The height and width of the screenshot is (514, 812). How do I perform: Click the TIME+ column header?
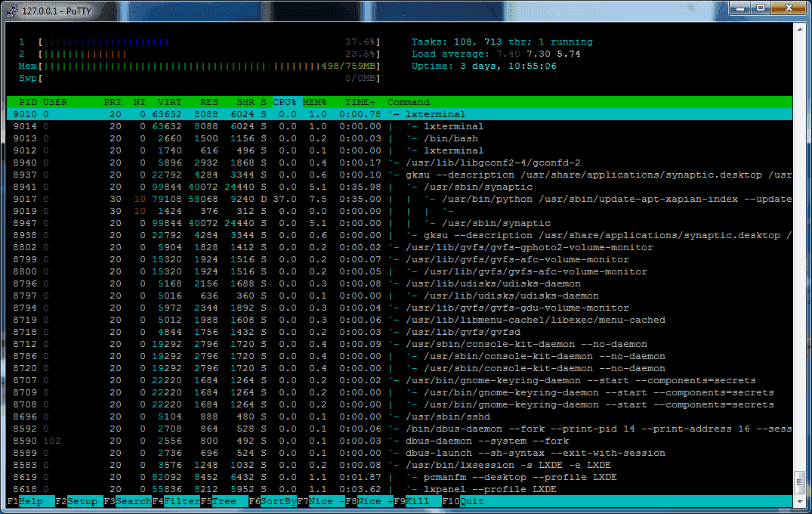pos(360,102)
